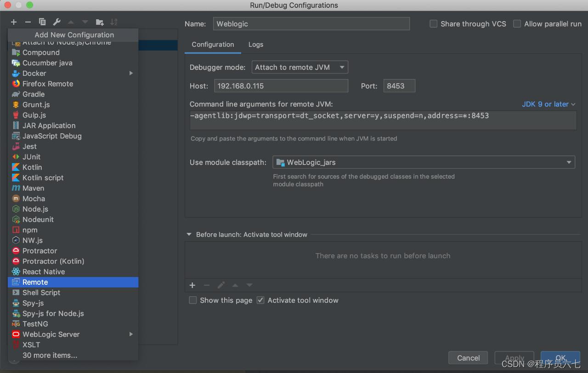Choose Cucumber java from the list
This screenshot has width=588, height=373.
coord(73,63)
